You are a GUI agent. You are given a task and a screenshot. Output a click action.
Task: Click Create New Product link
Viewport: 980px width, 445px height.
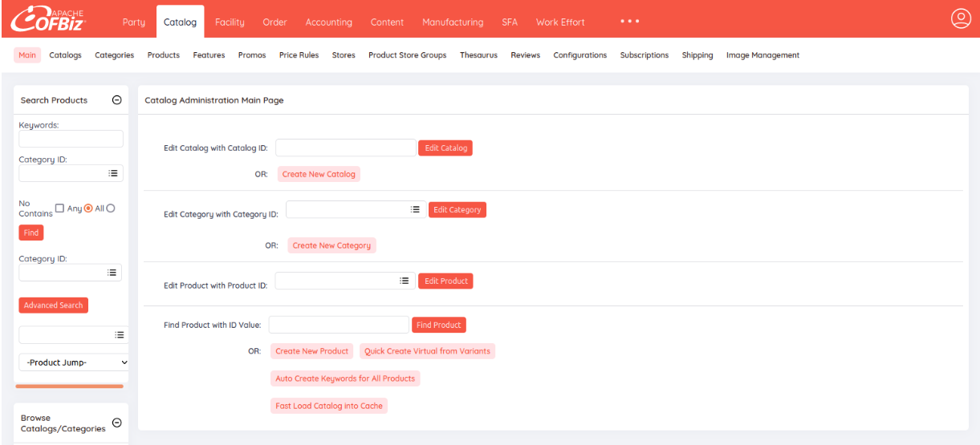pyautogui.click(x=311, y=351)
